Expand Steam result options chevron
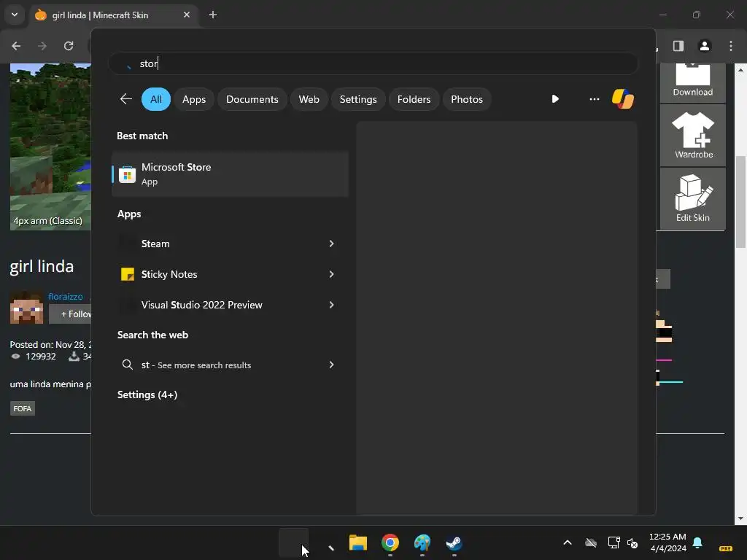The height and width of the screenshot is (560, 747). (331, 244)
